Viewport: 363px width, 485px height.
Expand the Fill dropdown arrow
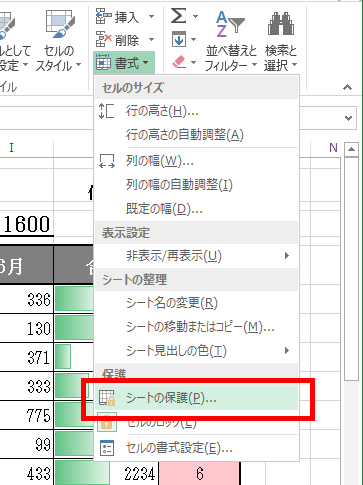tap(193, 40)
